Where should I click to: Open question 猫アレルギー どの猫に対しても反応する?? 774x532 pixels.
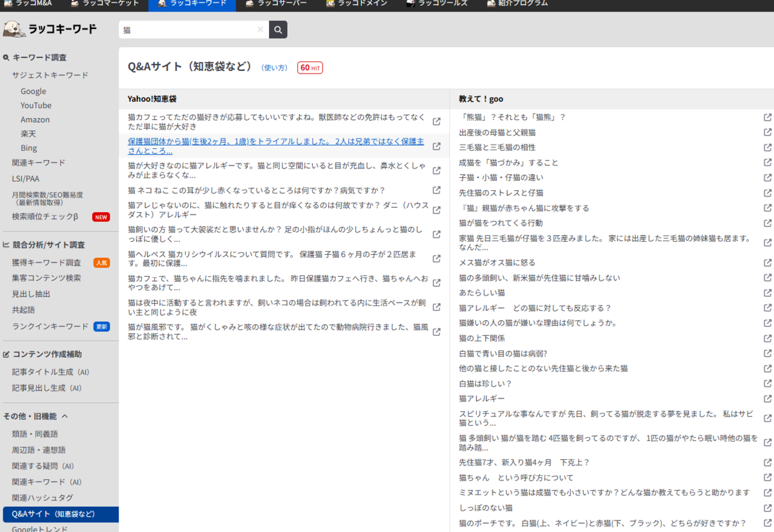point(535,308)
